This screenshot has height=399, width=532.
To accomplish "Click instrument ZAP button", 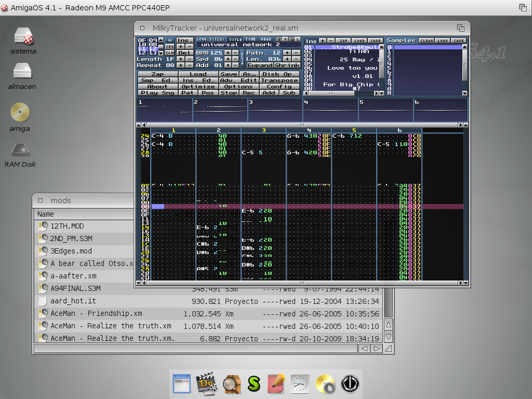I will tap(343, 41).
